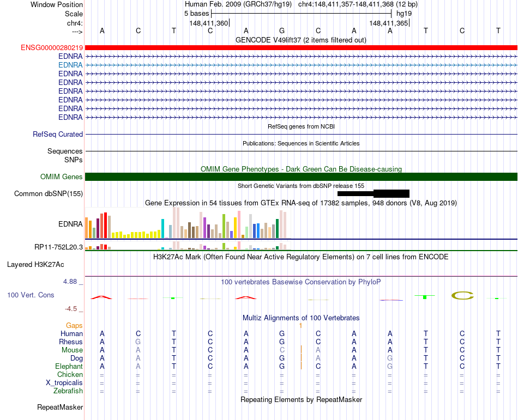Viewport: 518px width, 420px height.
Task: Click the 4.88 conservation scale value
Action: pos(70,282)
